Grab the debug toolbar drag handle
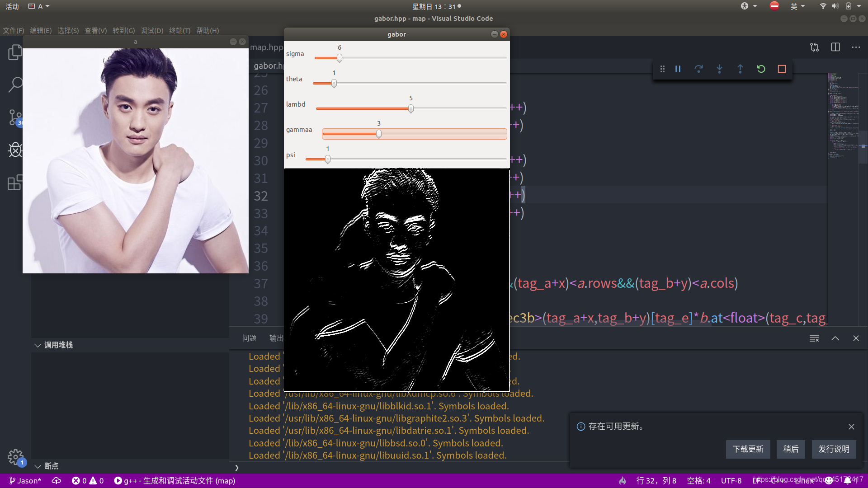Screen dimensions: 868x488 [x=662, y=69]
